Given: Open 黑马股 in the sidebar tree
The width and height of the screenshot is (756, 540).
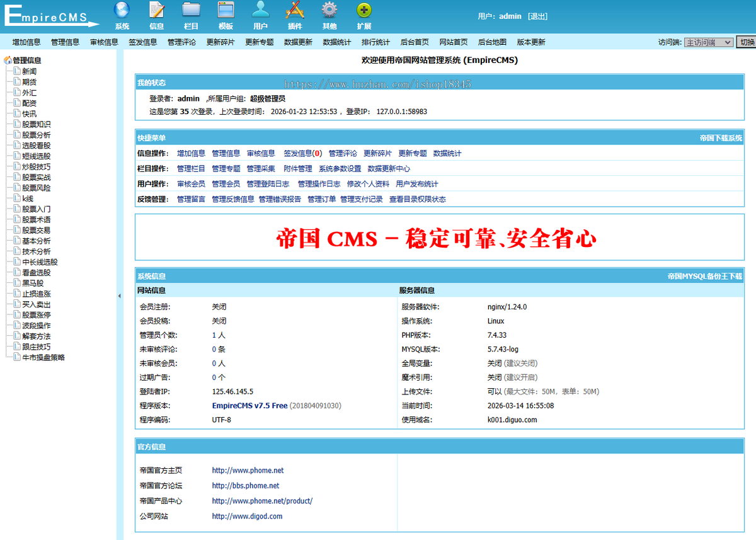Looking at the screenshot, I should (33, 284).
